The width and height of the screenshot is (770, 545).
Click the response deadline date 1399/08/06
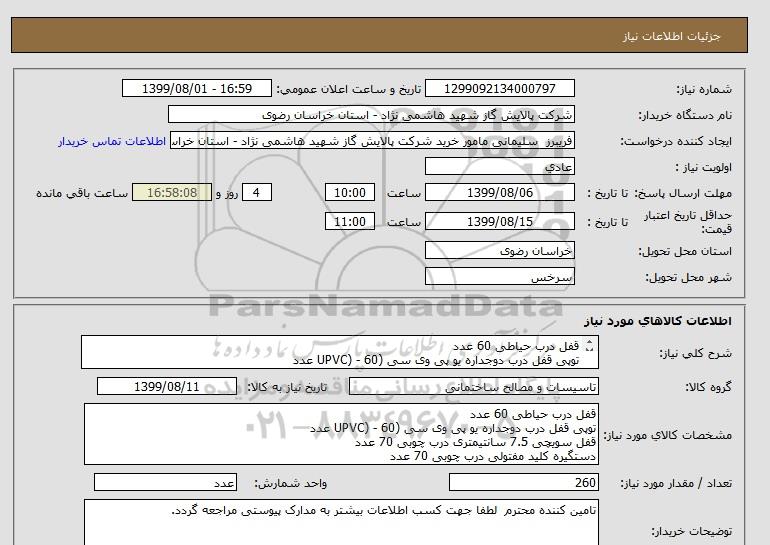pos(500,193)
